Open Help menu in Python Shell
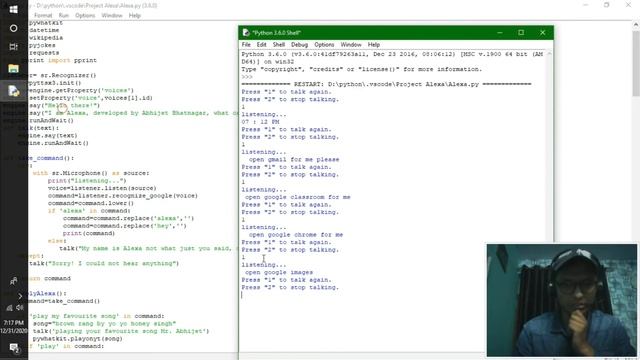Image resolution: width=640 pixels, height=360 pixels. [x=373, y=44]
